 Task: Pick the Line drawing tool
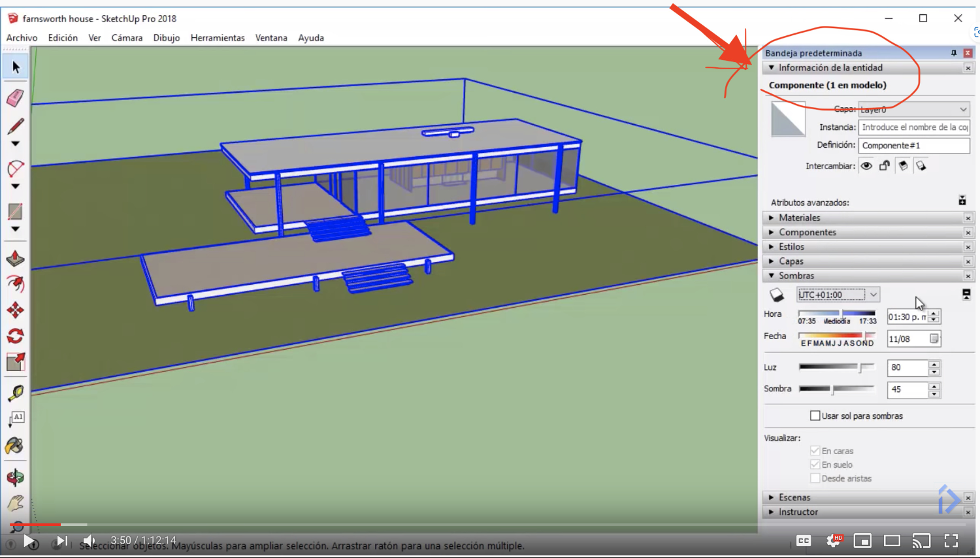[x=15, y=125]
